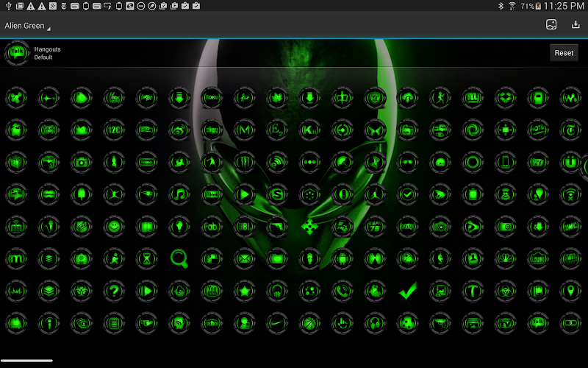Select the Wi-Fi with X icon

[571, 194]
